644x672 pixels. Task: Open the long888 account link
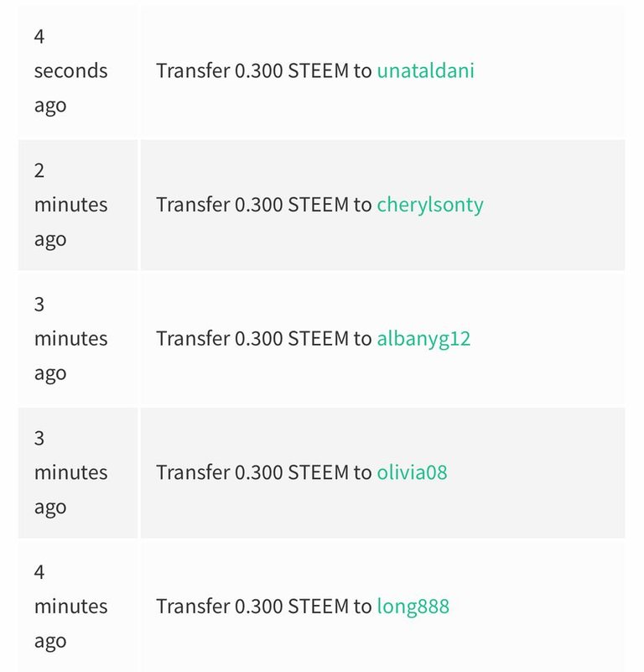(413, 606)
